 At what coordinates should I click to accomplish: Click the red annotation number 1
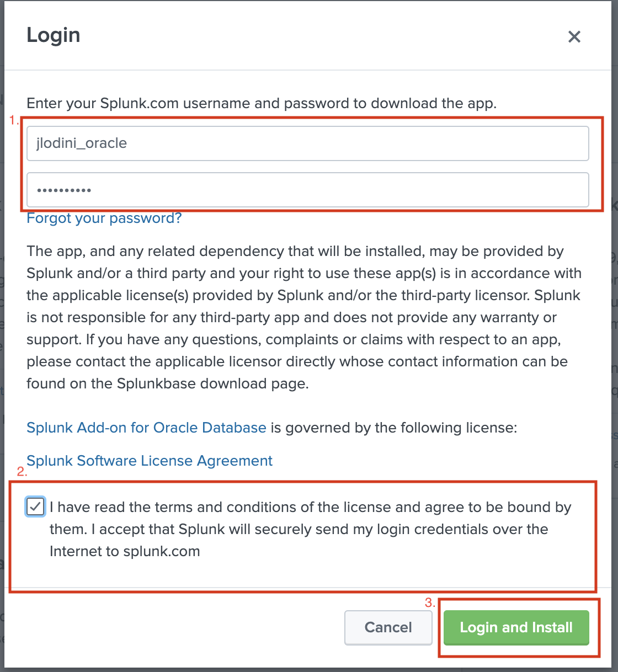click(14, 120)
